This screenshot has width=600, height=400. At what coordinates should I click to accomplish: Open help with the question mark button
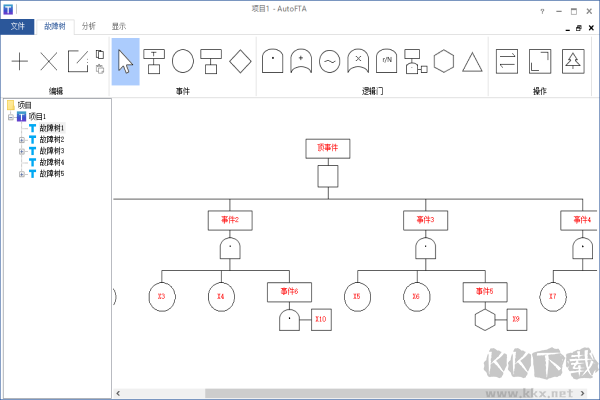(542, 10)
